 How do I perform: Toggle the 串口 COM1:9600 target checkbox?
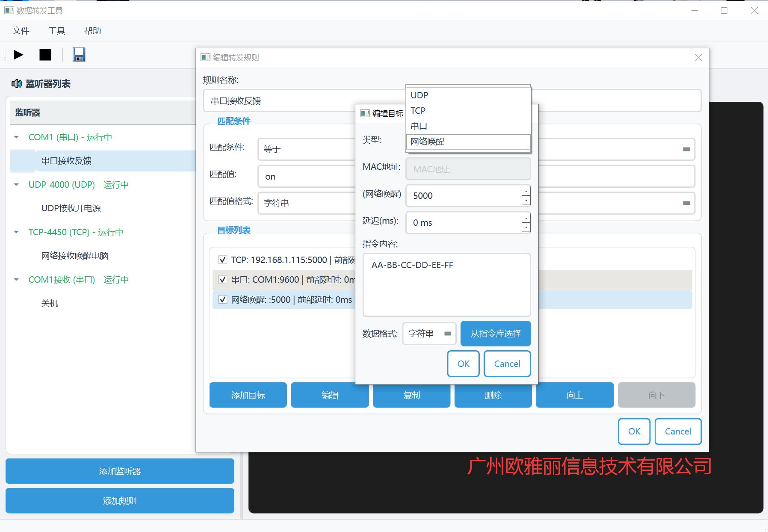click(x=223, y=280)
